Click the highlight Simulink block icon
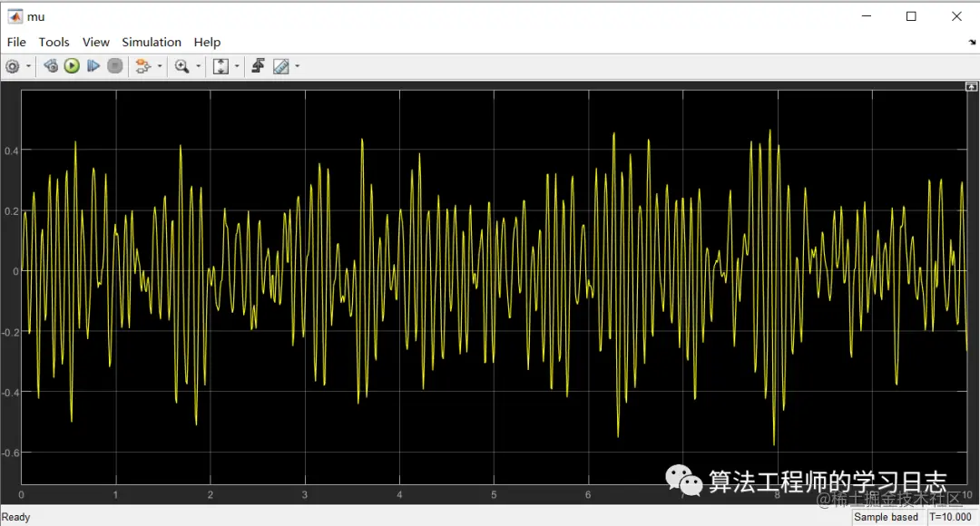This screenshot has width=980, height=526. click(143, 66)
